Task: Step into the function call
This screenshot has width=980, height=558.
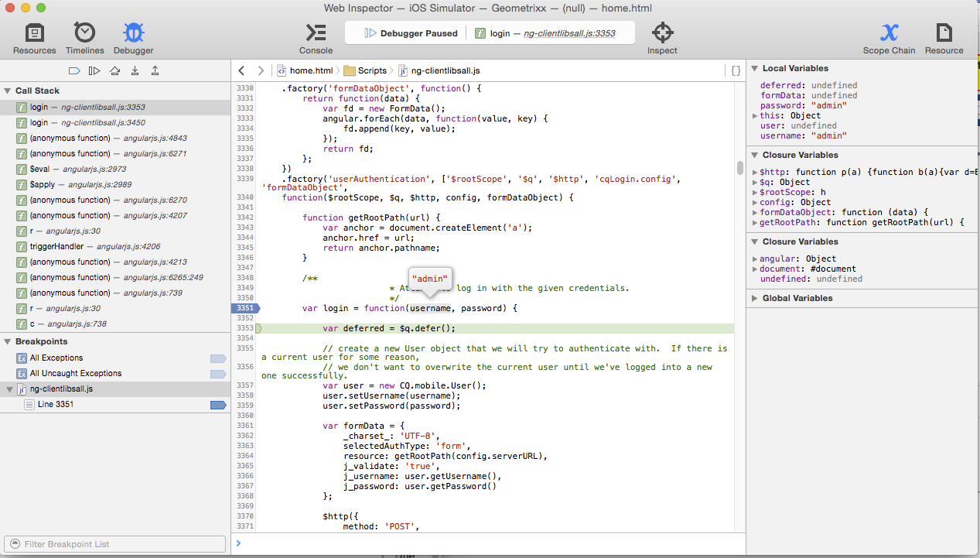Action: (135, 70)
